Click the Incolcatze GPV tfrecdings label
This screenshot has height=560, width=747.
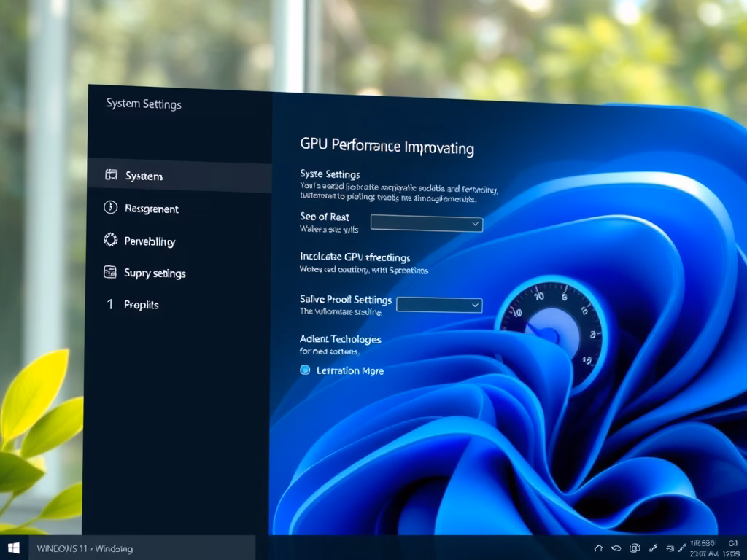355,257
